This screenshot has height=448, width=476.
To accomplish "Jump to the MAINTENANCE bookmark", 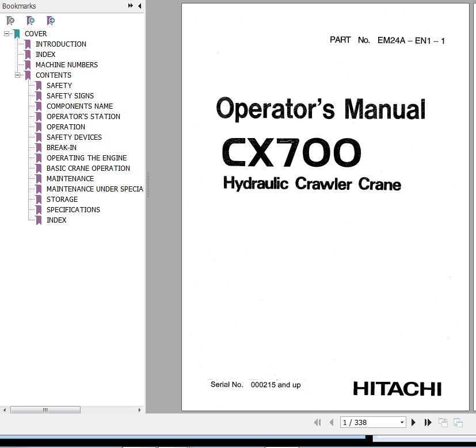I will [x=70, y=179].
